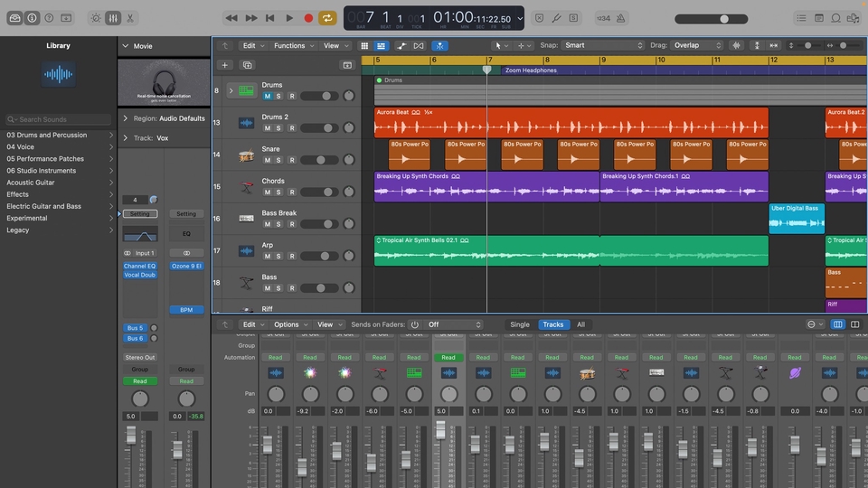Expand the Drums track stack

pos(231,90)
